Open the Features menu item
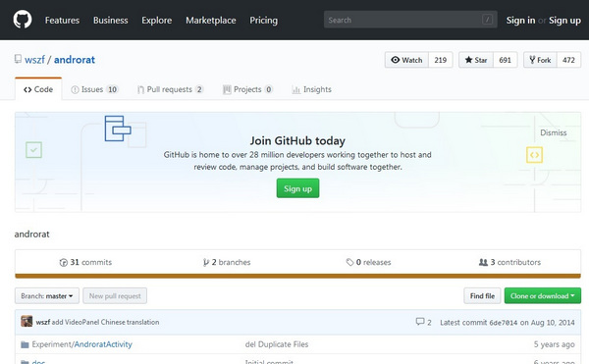 point(62,21)
